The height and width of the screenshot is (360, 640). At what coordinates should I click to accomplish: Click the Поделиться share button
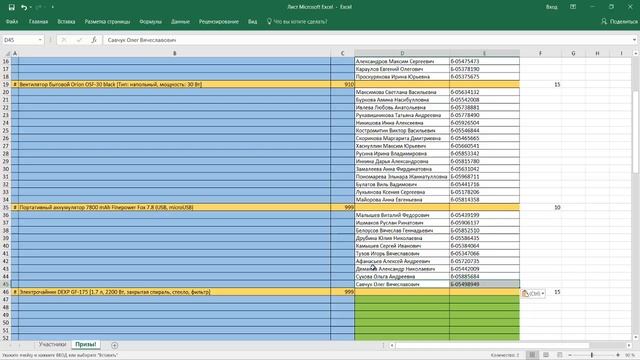619,22
